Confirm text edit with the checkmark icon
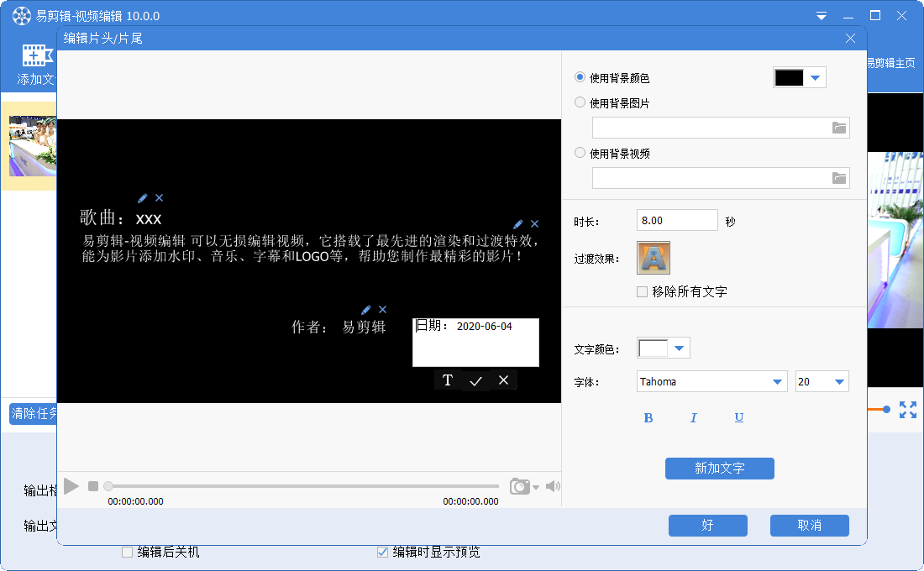Screen dimensions: 924x571 [x=475, y=380]
